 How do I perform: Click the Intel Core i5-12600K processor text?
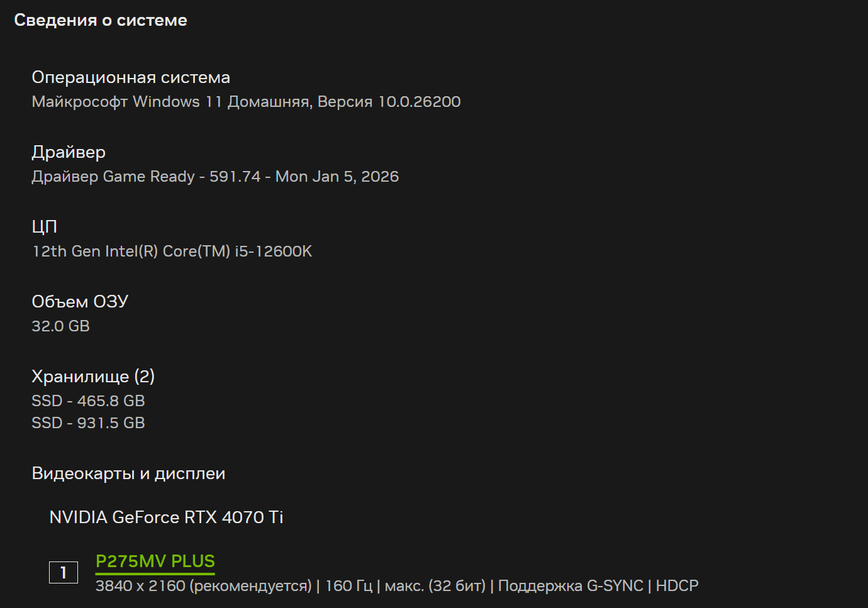point(172,251)
